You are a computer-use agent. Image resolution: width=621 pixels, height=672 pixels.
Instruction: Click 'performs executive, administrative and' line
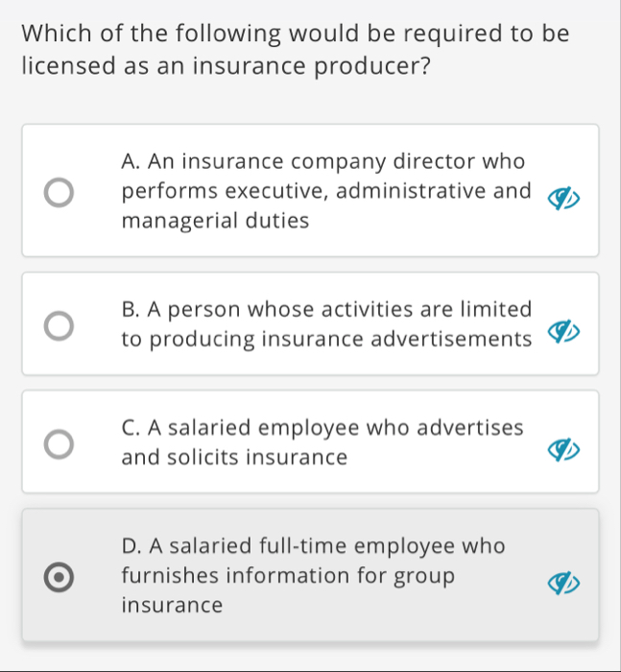326,191
